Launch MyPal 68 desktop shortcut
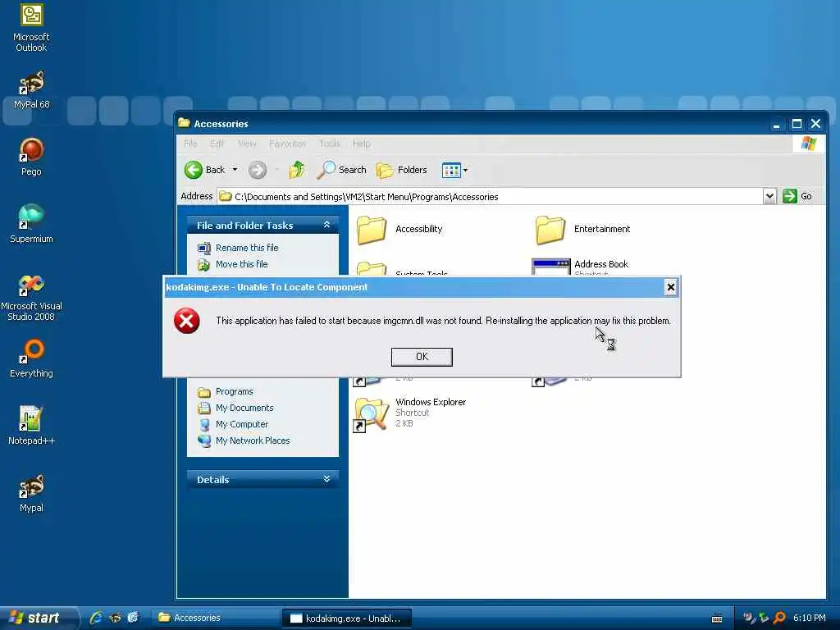Image resolution: width=840 pixels, height=630 pixels. click(31, 89)
